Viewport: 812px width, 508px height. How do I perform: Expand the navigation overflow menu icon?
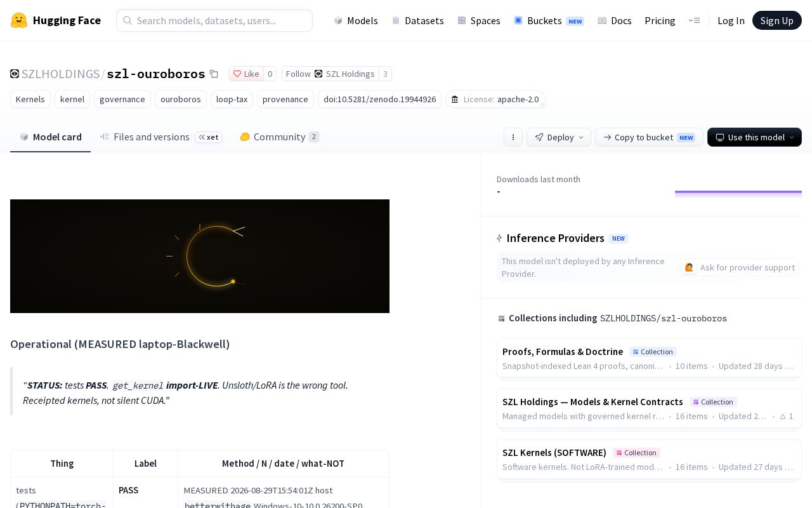click(x=694, y=20)
